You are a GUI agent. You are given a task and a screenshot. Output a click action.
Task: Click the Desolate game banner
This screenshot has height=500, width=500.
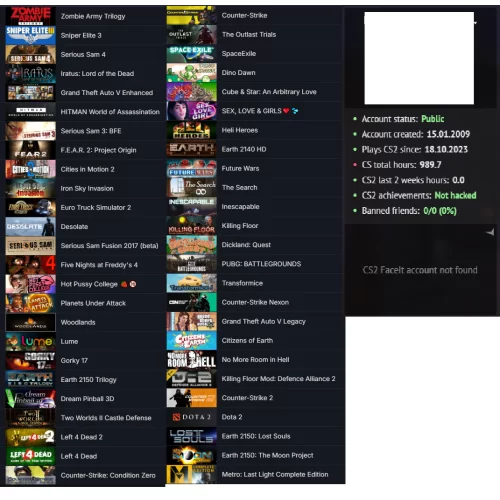pyautogui.click(x=30, y=226)
